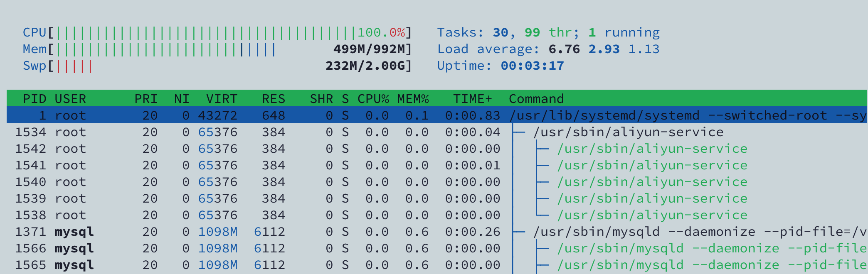
Task: Click the Command column header
Action: click(x=536, y=99)
